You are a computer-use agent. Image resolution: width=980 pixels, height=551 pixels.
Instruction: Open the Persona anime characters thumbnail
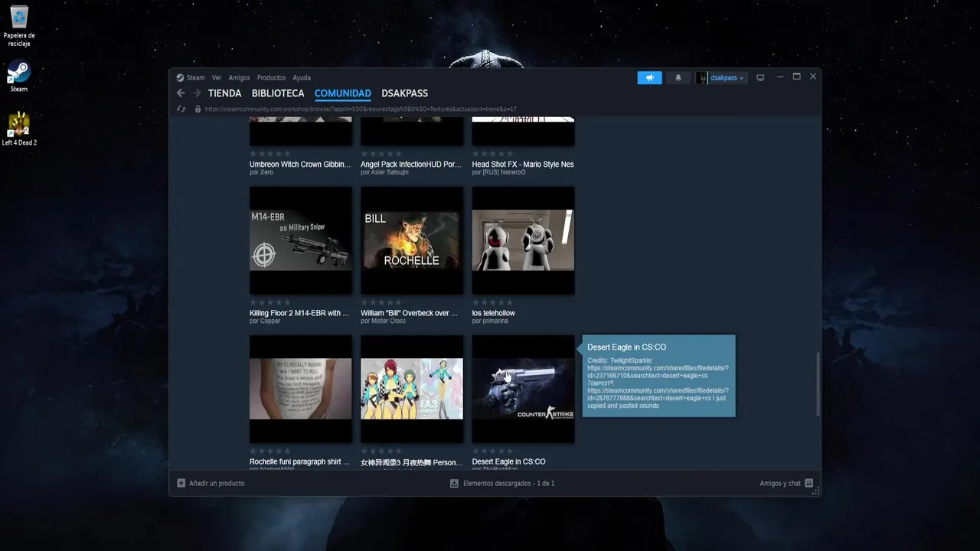click(412, 389)
